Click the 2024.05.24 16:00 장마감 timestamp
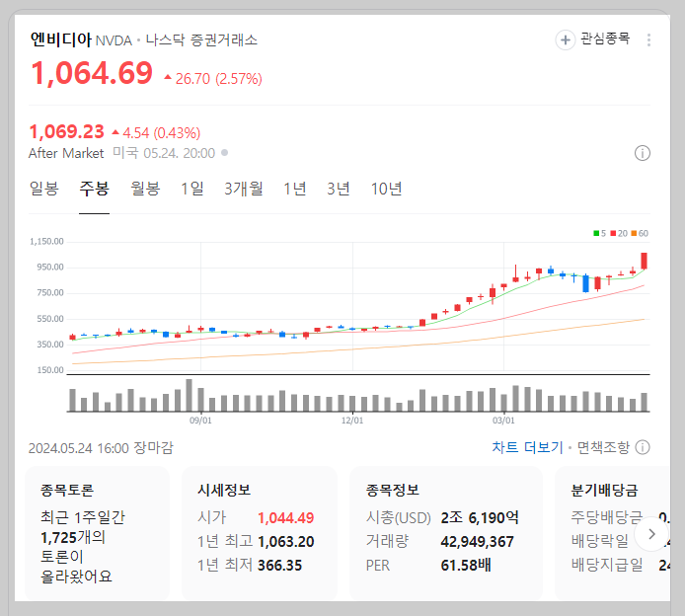 pos(101,448)
